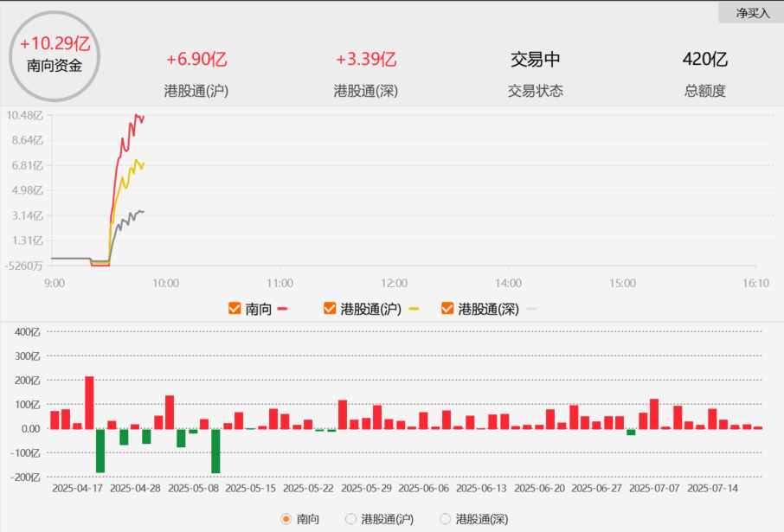Select the 港股通(深) radio button

pos(445,519)
